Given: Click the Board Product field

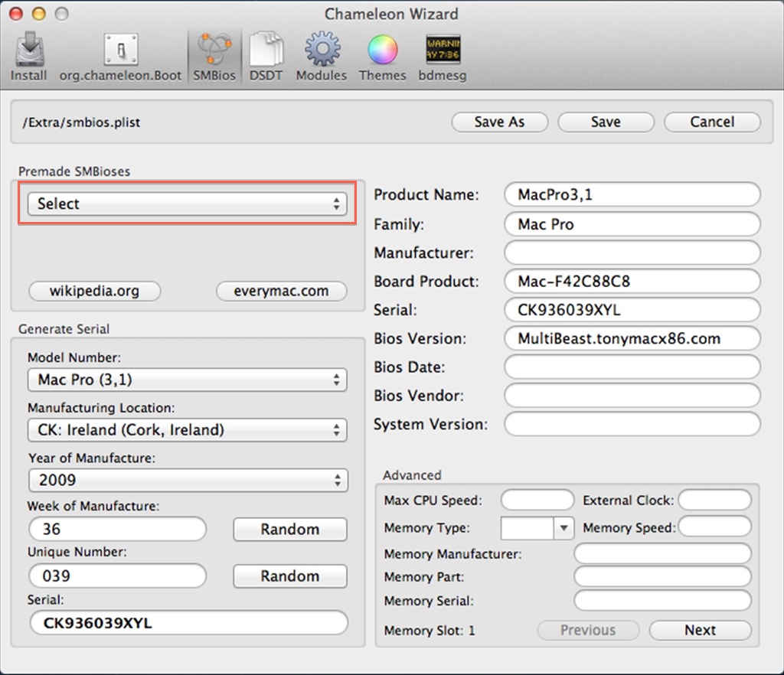Looking at the screenshot, I should coord(632,282).
